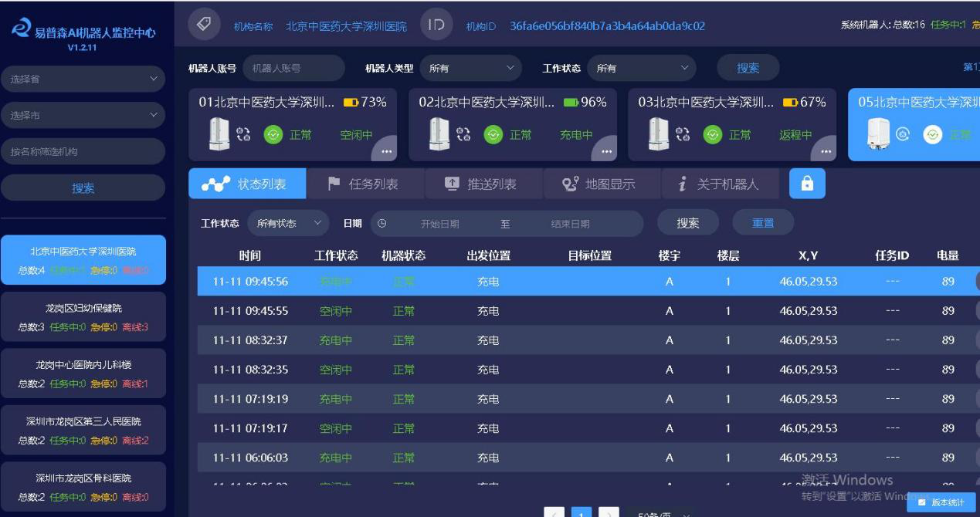
Task: Select 龙岗区妇幼保健院 in the institution list
Action: (83, 317)
